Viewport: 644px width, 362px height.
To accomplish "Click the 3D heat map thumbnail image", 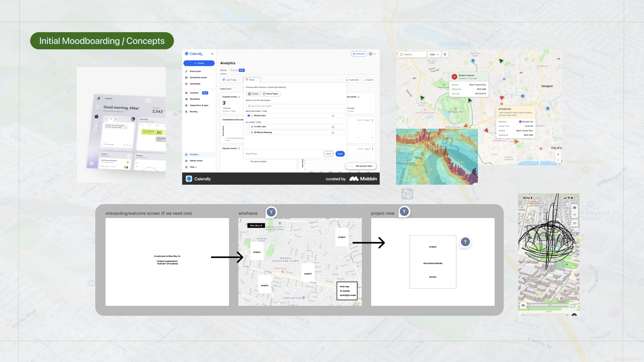I will pos(437,157).
